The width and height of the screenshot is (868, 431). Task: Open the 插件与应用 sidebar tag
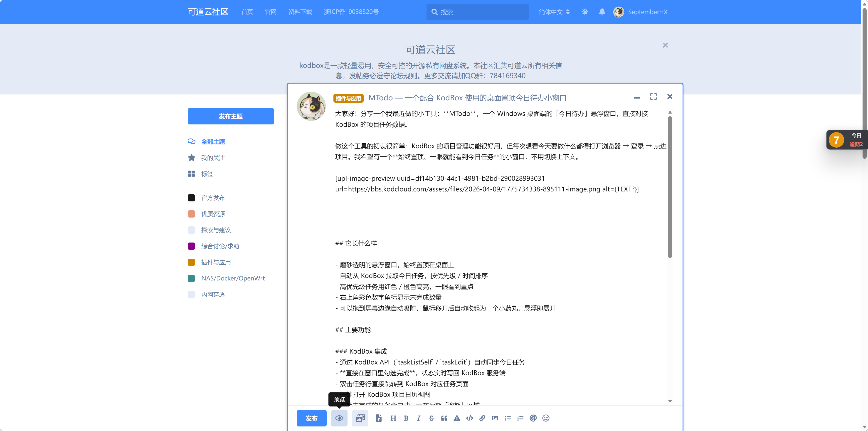216,263
